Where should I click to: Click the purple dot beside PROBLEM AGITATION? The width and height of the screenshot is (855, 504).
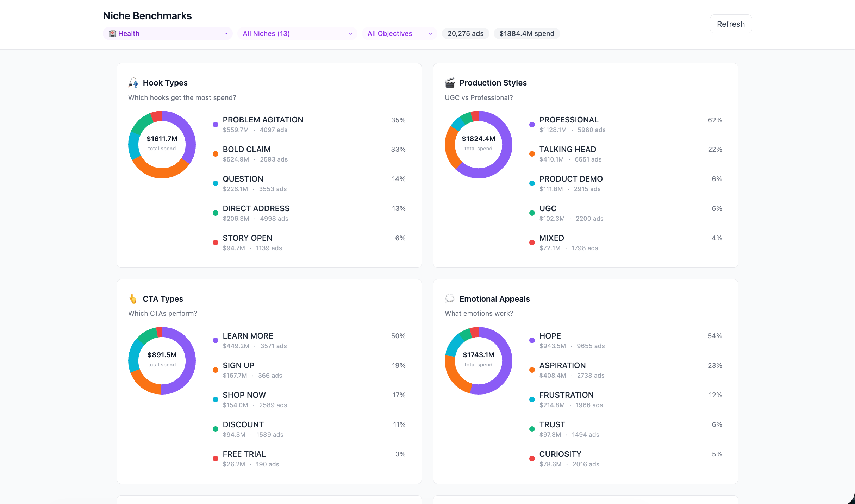[216, 125]
